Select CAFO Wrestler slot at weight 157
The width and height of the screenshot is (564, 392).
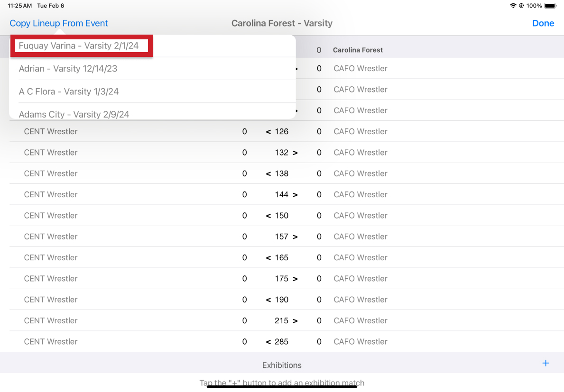(360, 237)
